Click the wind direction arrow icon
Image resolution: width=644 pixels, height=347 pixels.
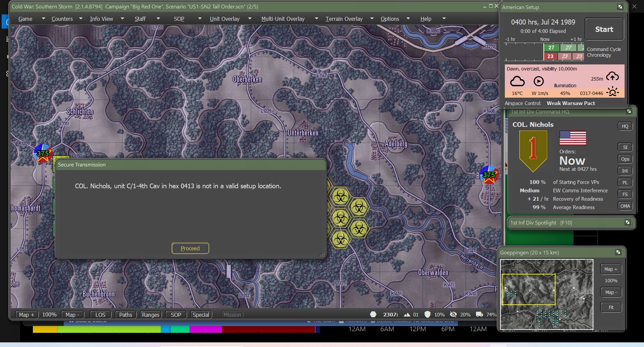(x=539, y=81)
